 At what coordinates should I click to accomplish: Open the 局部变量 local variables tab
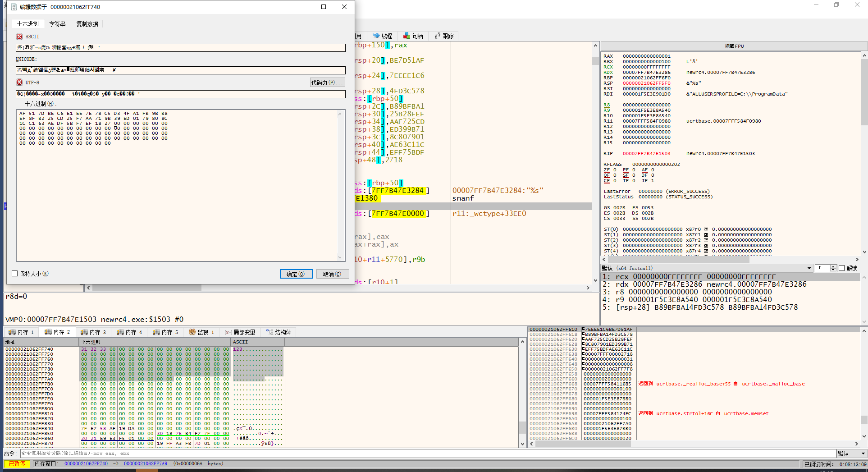point(240,332)
